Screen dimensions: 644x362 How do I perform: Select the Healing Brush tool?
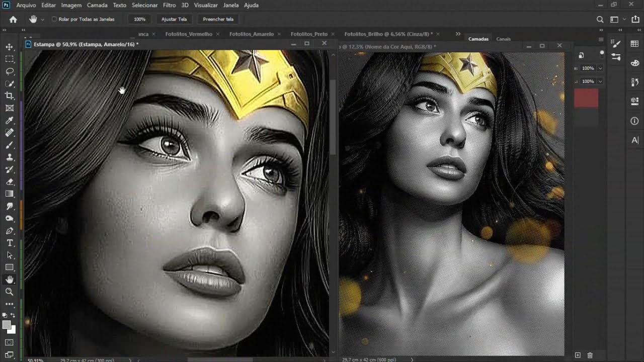pos(9,133)
